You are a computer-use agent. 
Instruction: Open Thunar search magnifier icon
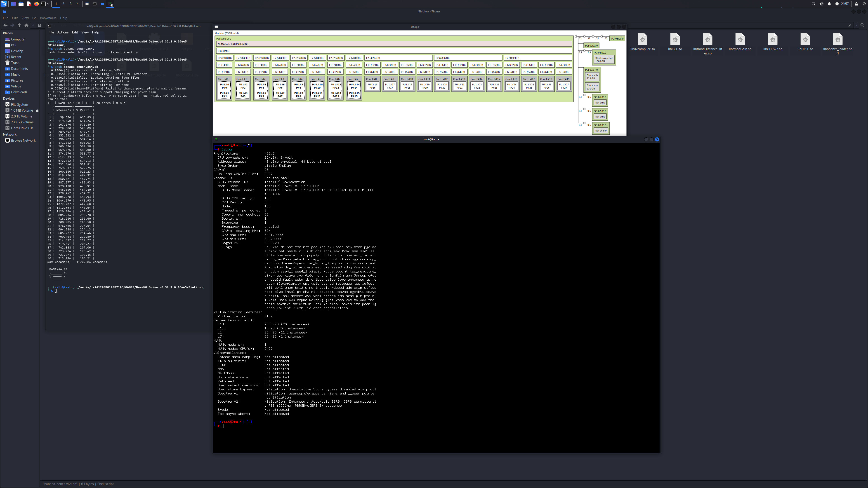862,25
